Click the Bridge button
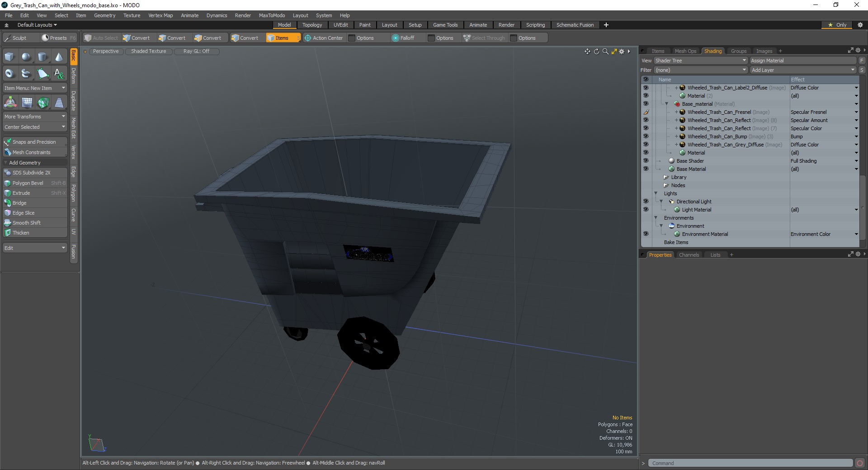This screenshot has width=868, height=470. [x=35, y=203]
